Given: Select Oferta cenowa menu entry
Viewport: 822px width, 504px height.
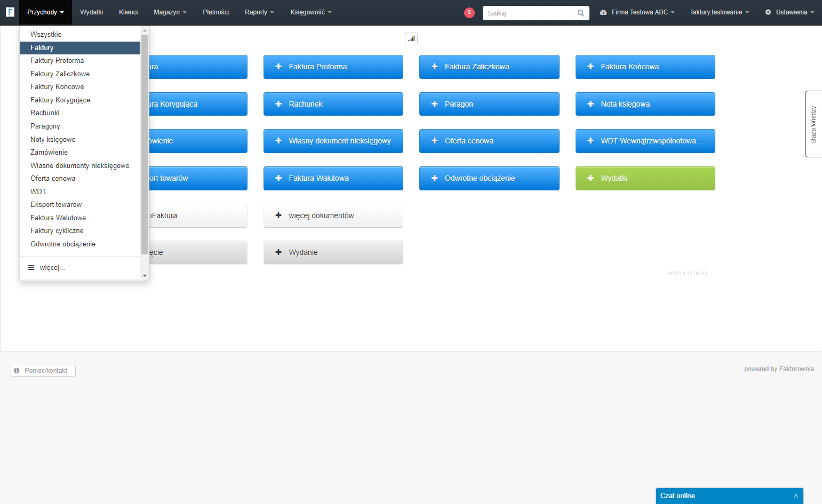Looking at the screenshot, I should 80,179.
